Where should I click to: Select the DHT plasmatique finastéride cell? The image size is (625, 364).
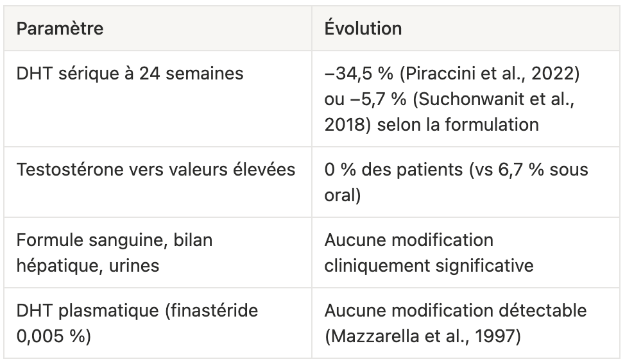pos(158,323)
